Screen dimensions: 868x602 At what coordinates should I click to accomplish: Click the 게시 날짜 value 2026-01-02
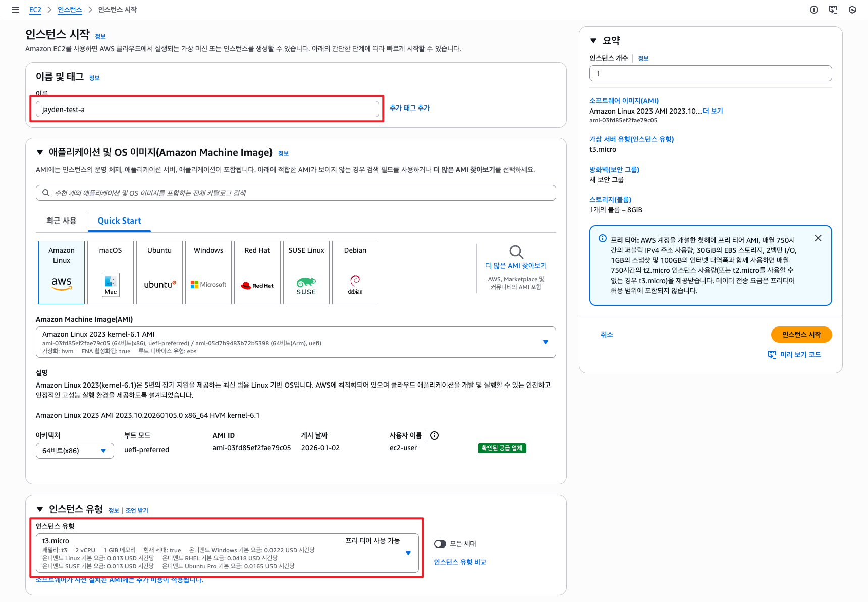click(x=320, y=448)
